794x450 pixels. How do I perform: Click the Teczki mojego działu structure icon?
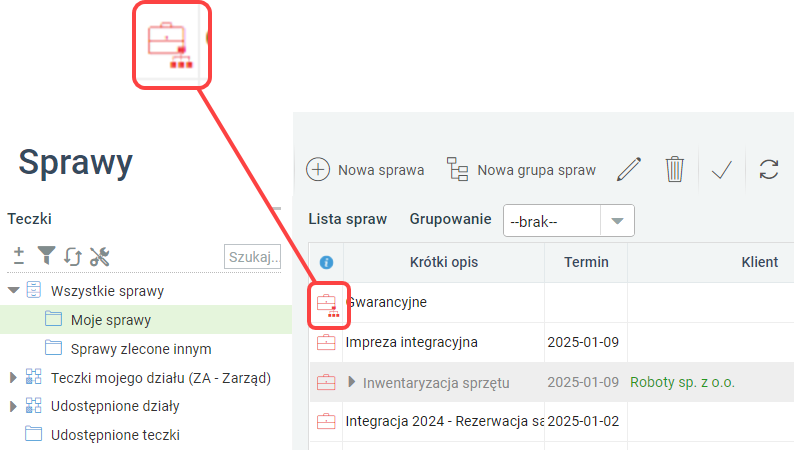coord(33,377)
